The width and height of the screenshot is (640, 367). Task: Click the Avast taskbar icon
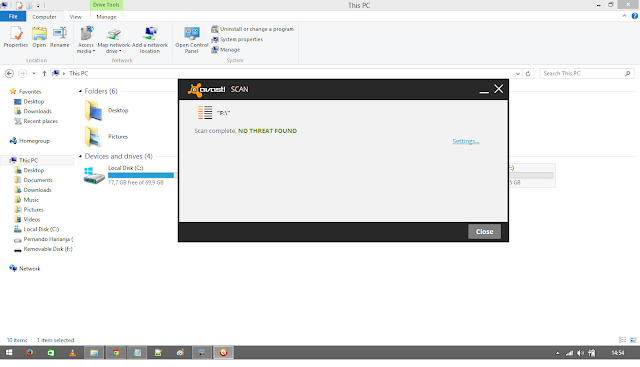coord(223,353)
